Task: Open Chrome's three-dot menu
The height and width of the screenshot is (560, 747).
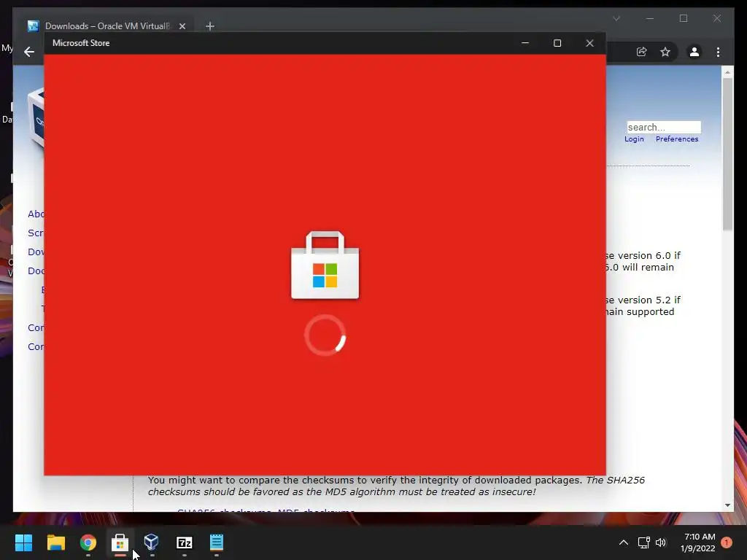Action: [x=719, y=52]
